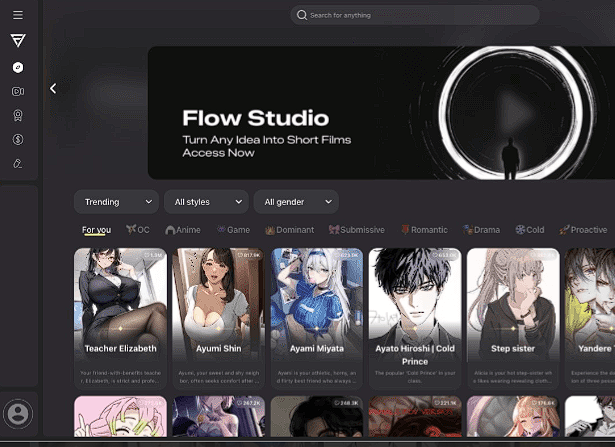Open the dollar coin sidebar icon
This screenshot has width=615, height=447.
coord(18,139)
